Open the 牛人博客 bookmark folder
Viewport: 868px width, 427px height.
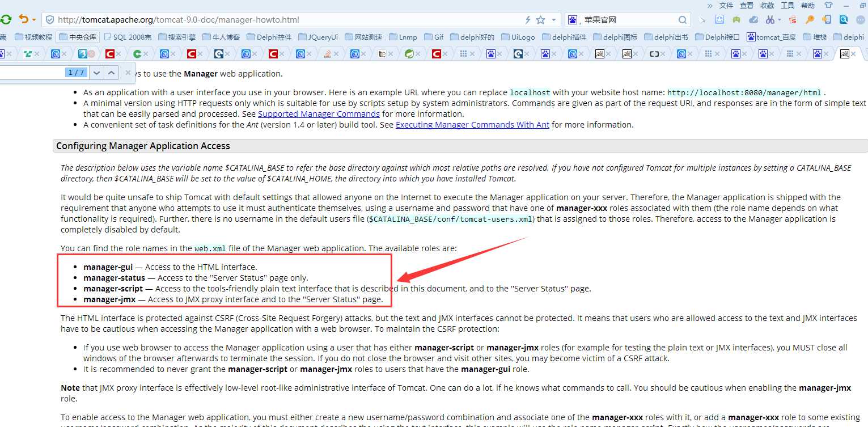[x=221, y=37]
